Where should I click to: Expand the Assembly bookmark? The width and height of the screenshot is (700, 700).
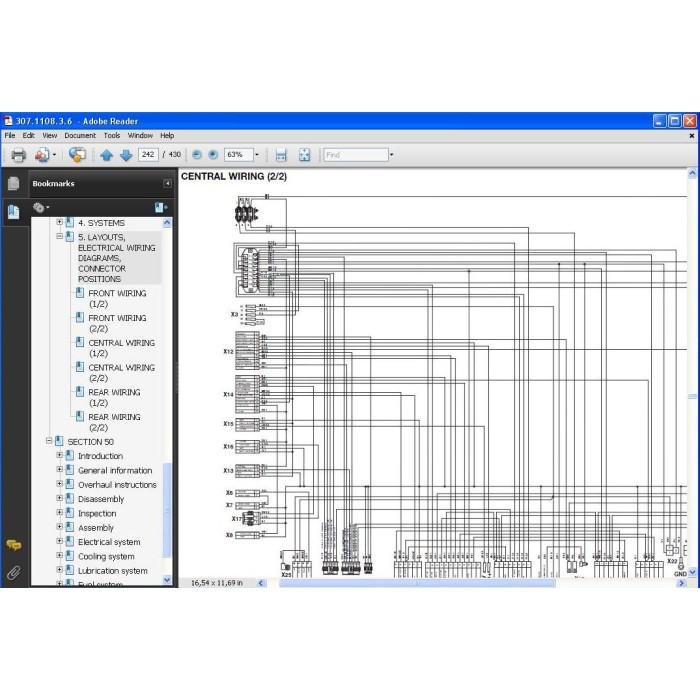point(59,526)
